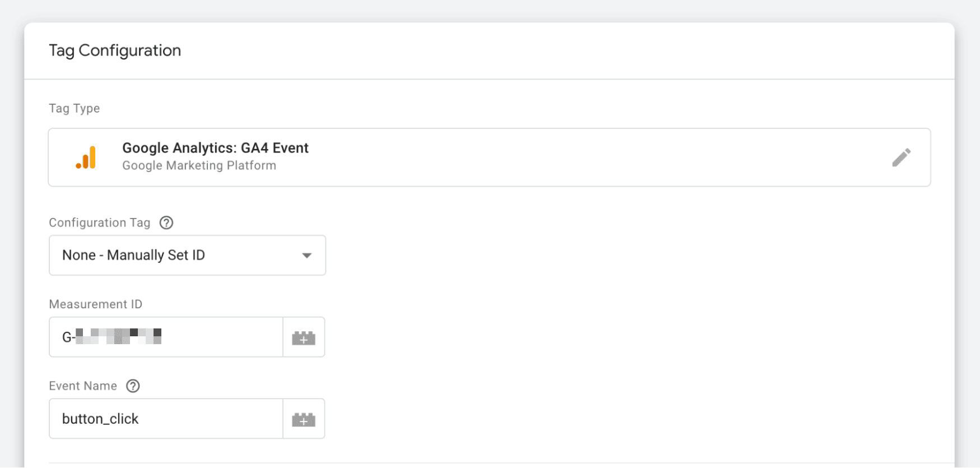This screenshot has height=468, width=980.
Task: Click the Measurement ID label text
Action: click(95, 304)
